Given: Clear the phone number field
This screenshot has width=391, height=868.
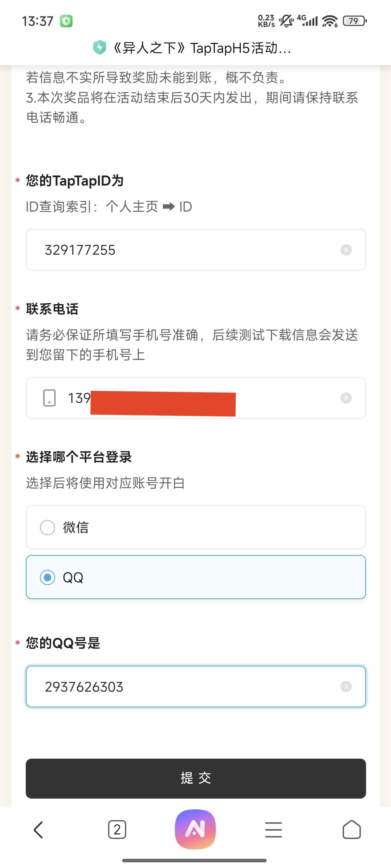Looking at the screenshot, I should click(346, 398).
